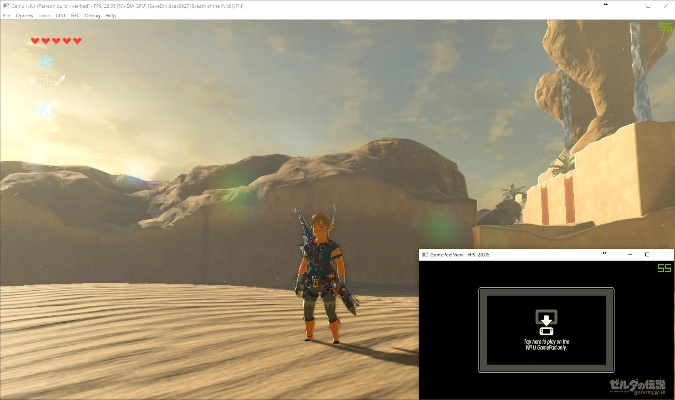The image size is (675, 400).
Task: Click the GamePad download arrow icon
Action: (546, 321)
